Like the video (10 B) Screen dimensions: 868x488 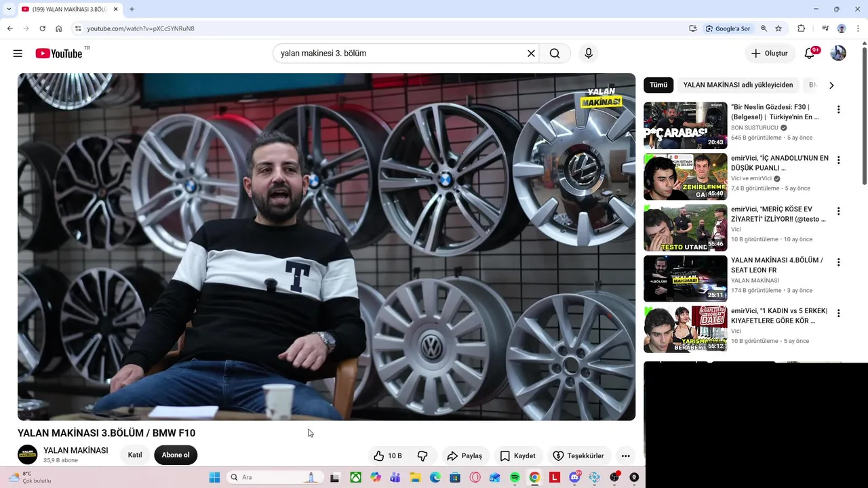point(388,455)
